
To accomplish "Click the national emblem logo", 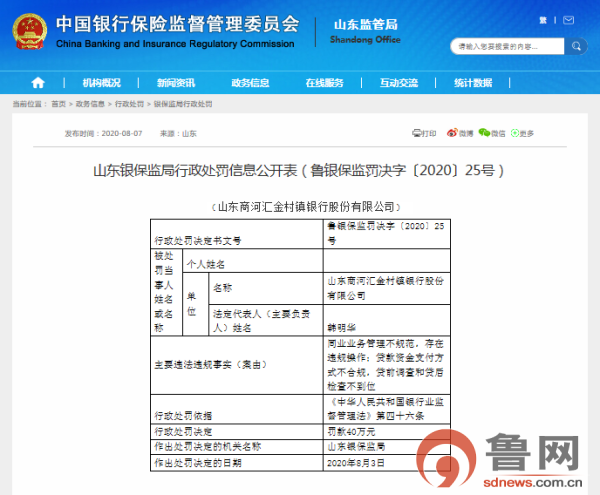I will 30,31.
